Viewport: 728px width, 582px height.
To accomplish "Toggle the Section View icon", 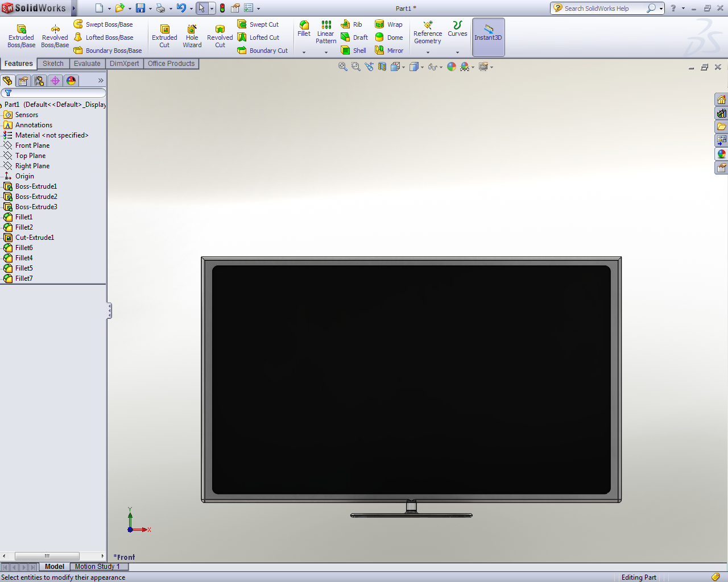I will pyautogui.click(x=382, y=66).
